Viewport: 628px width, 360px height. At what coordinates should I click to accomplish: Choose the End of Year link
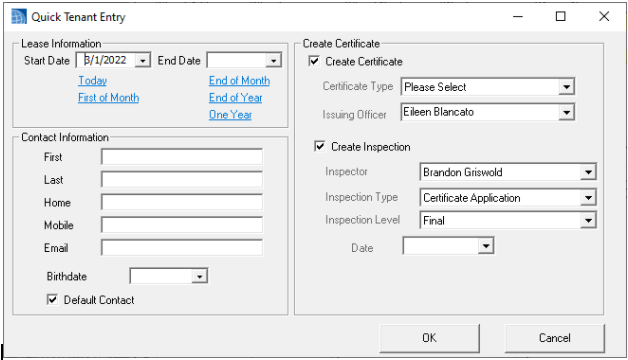click(x=236, y=98)
